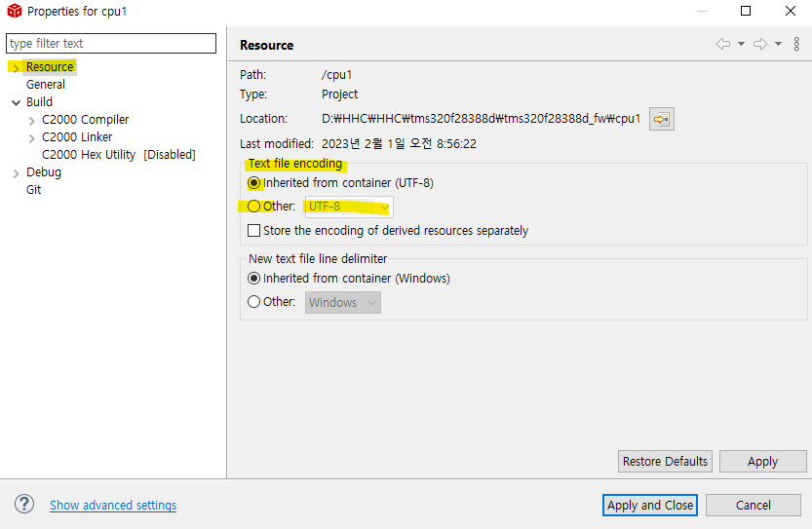Open back navigation history dropdown arrow

point(741,45)
